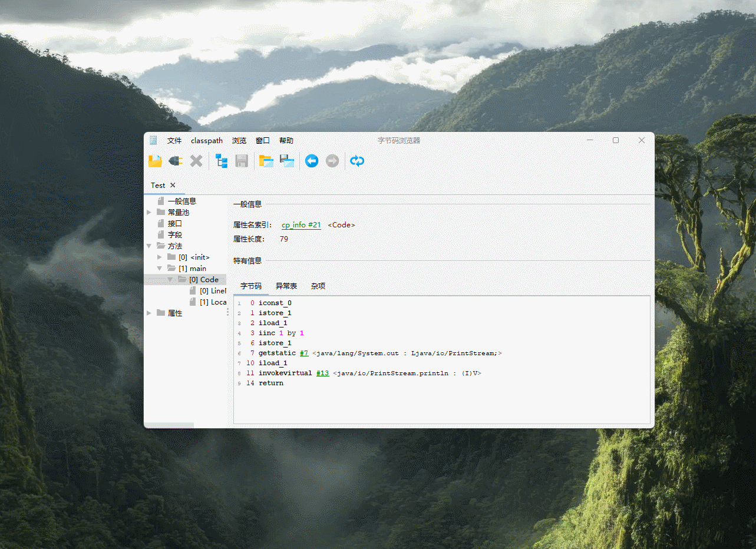The image size is (756, 549).
Task: Click the attach to JVM plug icon
Action: 175,161
